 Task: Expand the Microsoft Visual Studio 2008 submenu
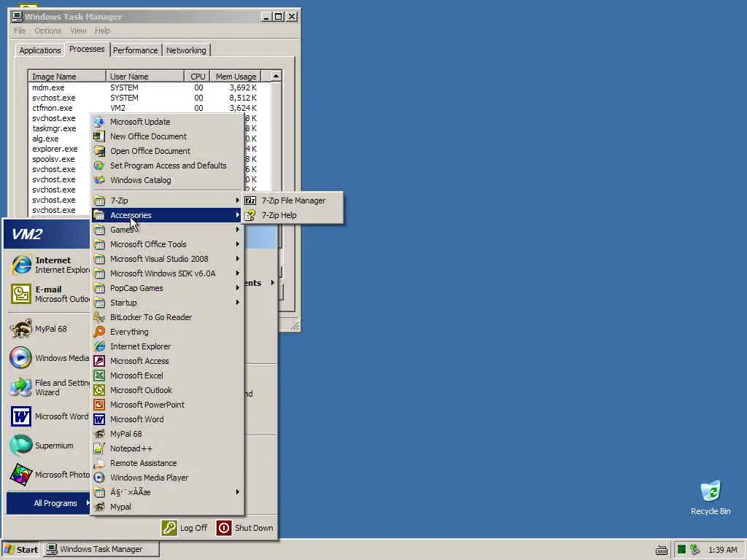click(168, 259)
